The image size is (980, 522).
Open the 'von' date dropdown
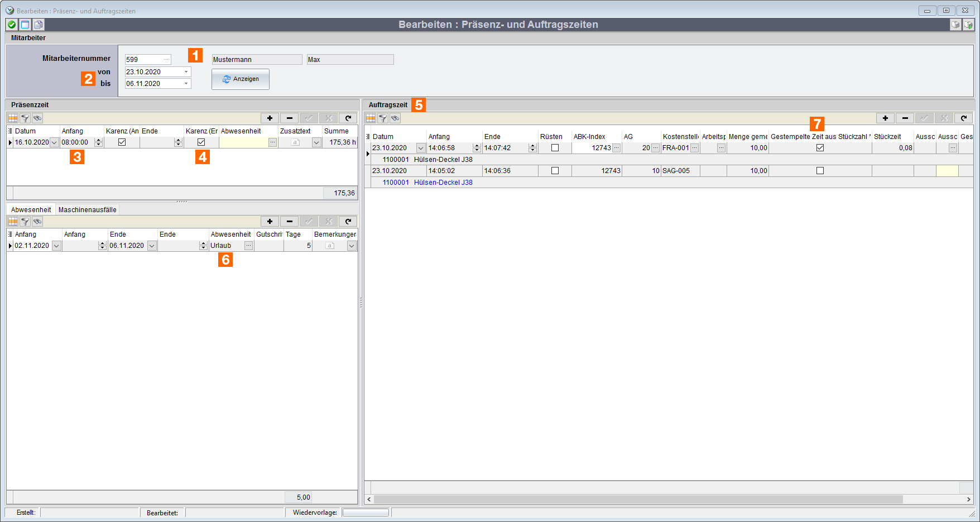186,72
